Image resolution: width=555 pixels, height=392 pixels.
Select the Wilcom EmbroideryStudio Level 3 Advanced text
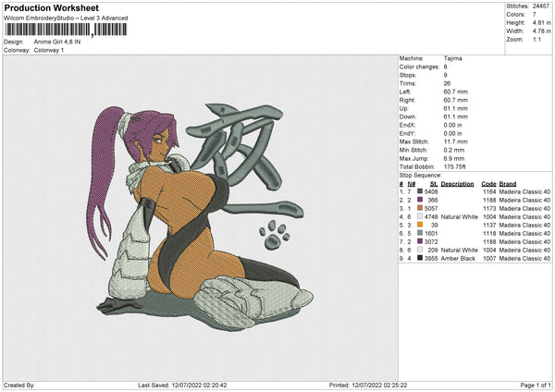click(66, 18)
